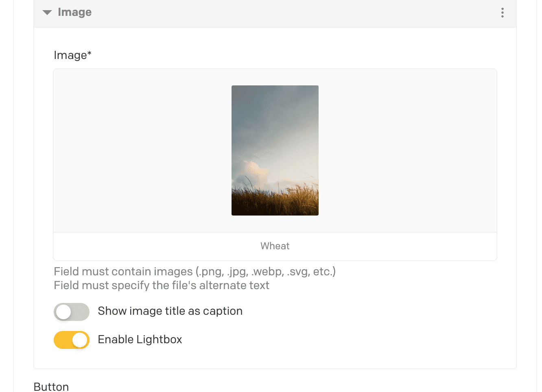The image size is (542, 392).
Task: Enable the Show image title as caption switch
Action: coord(72,312)
